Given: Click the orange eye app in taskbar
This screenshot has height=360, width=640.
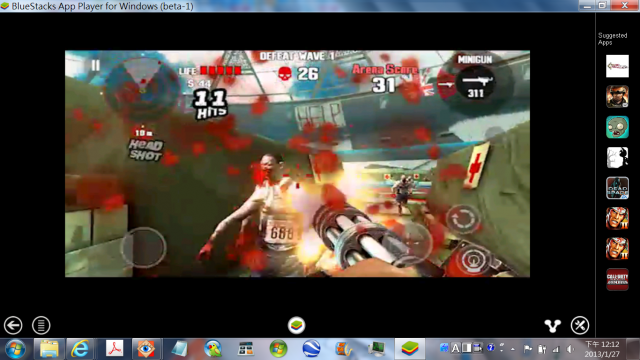Looking at the screenshot, I should pos(146,349).
